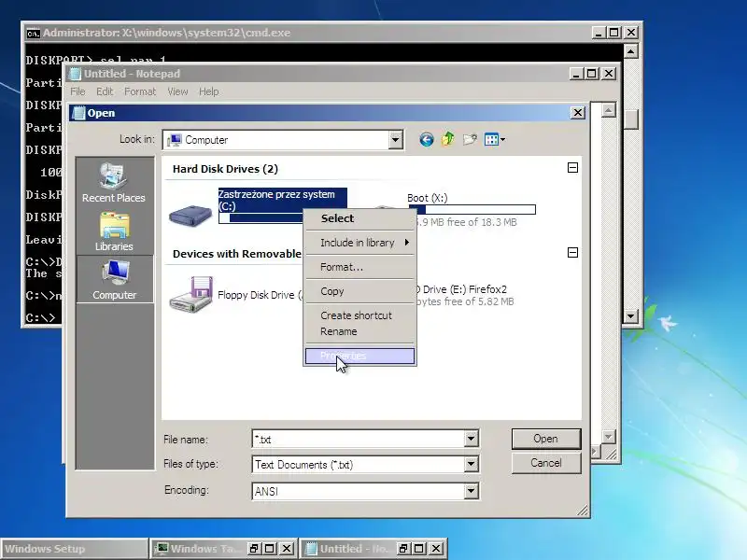Click the Notepad icon in the Open dialog title
Viewport: 747px width, 560px height.
78,113
